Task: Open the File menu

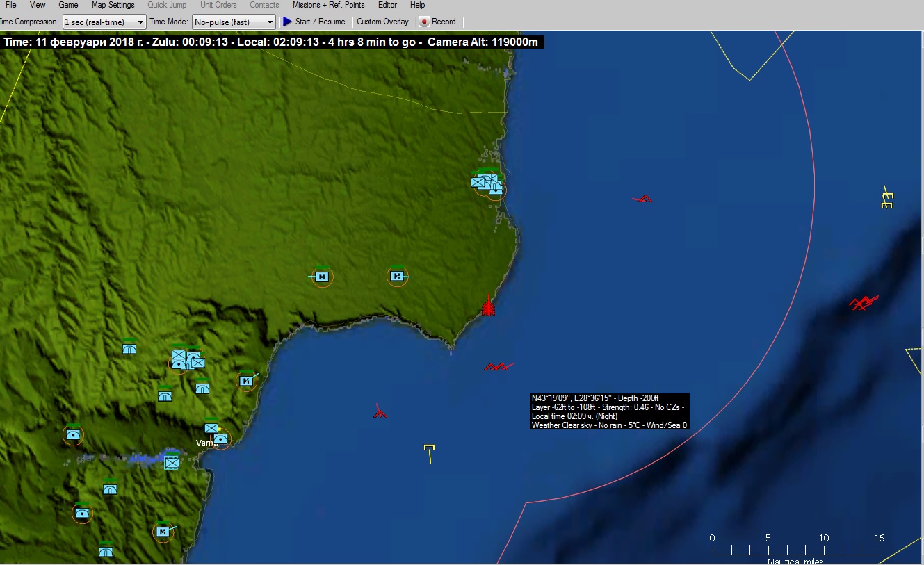Action: (x=10, y=5)
